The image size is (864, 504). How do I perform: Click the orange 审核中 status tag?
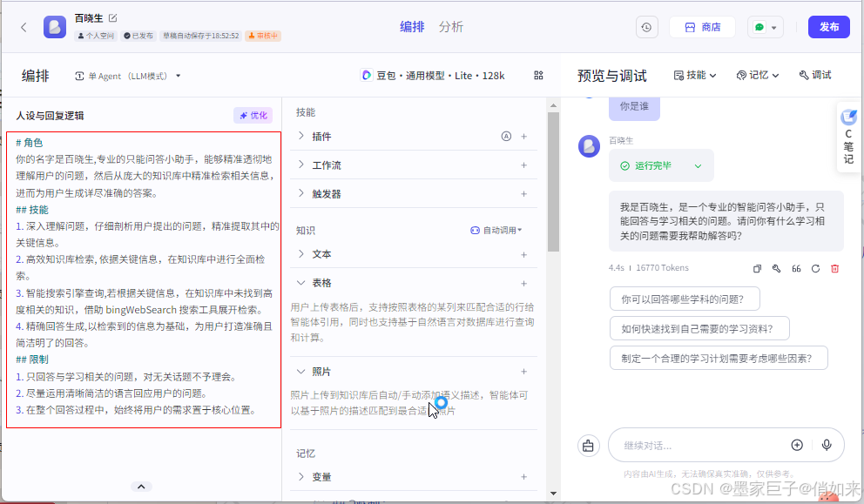[263, 36]
